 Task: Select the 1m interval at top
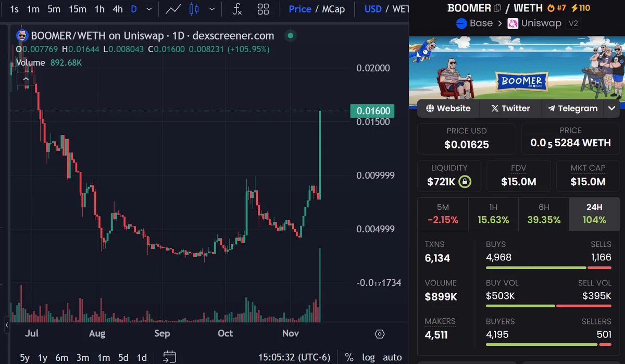(x=33, y=9)
